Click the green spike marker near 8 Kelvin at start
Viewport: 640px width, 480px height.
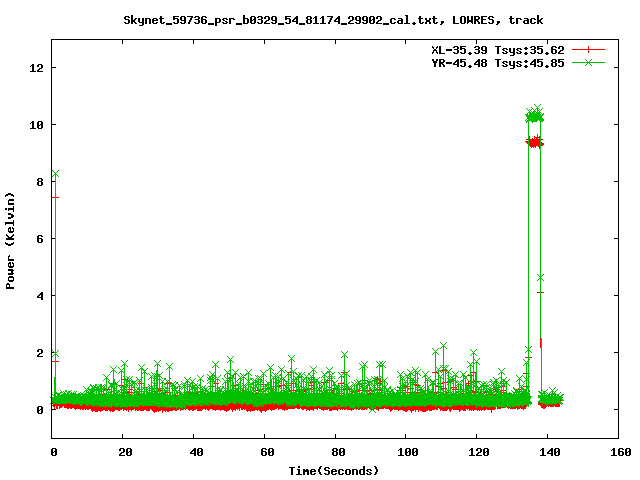point(56,174)
